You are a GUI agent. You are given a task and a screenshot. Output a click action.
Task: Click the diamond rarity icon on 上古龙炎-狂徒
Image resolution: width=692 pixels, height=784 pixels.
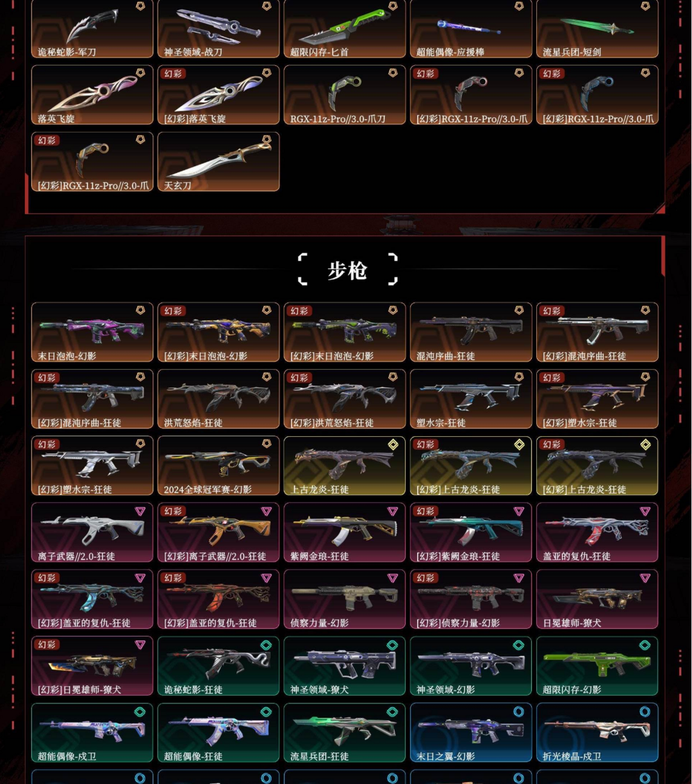(x=393, y=444)
